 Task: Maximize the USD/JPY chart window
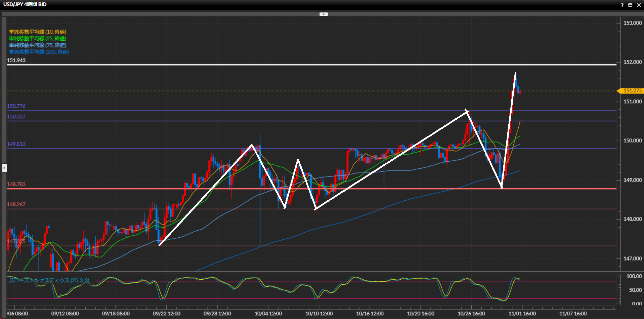pos(630,5)
